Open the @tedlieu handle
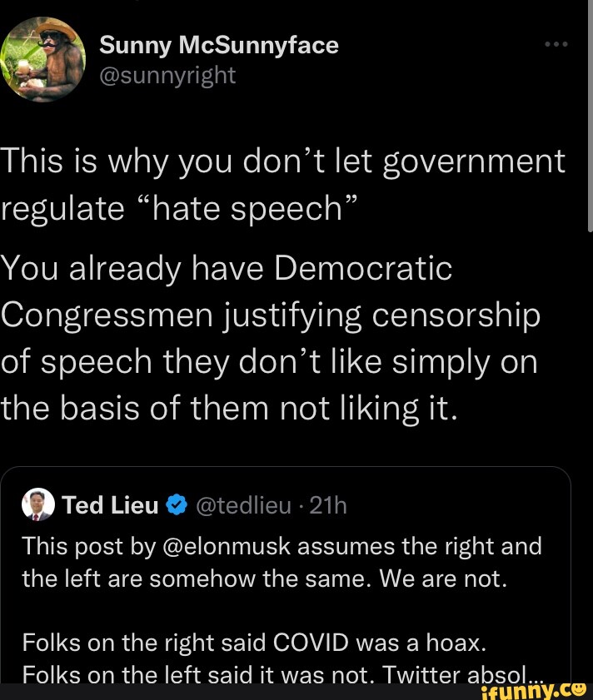This screenshot has height=700, width=593. coord(243,506)
